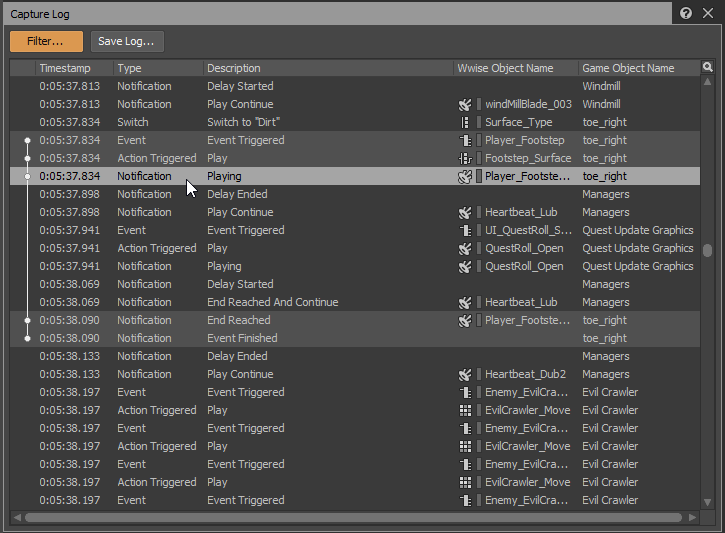Click the Save Log button
Image resolution: width=725 pixels, height=533 pixels.
pos(128,41)
